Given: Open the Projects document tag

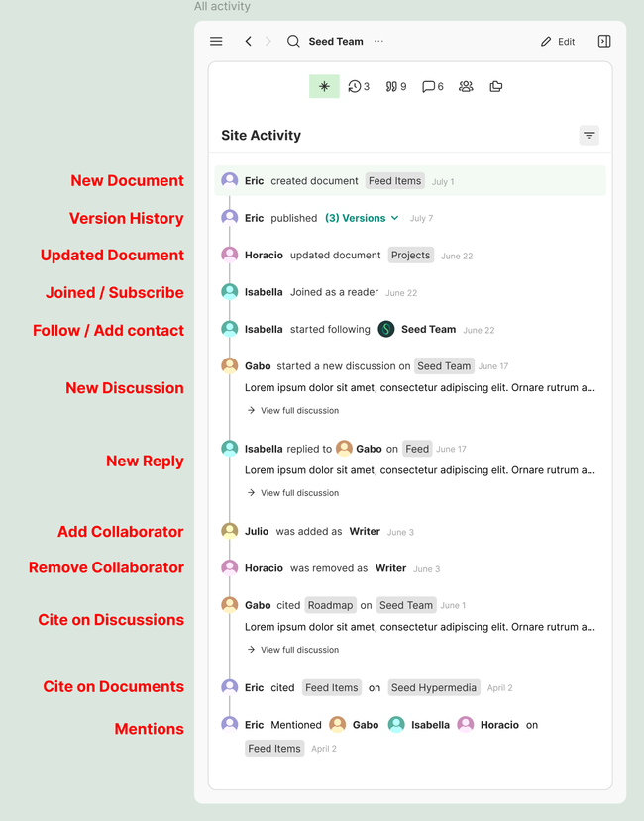Looking at the screenshot, I should tap(410, 256).
